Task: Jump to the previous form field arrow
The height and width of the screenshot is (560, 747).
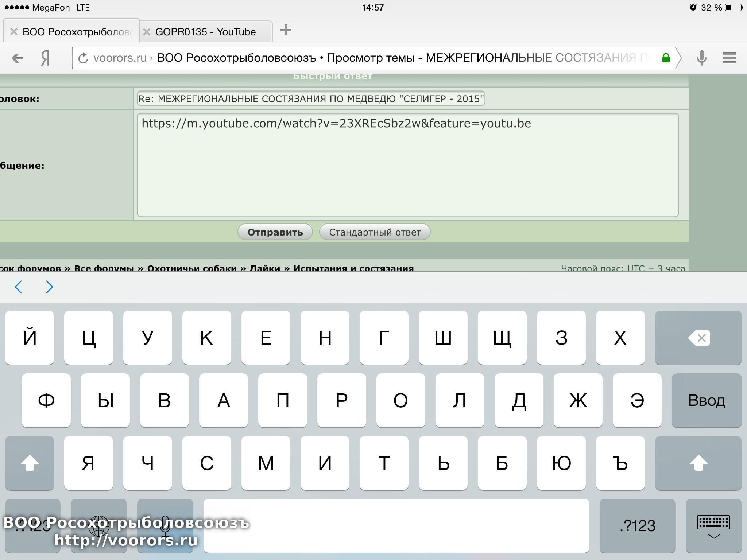Action: click(19, 287)
